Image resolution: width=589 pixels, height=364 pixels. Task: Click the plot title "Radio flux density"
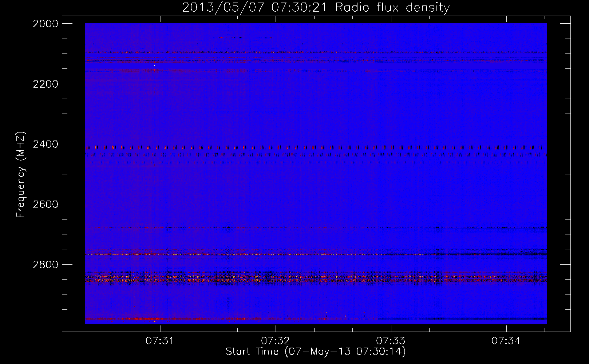392,8
